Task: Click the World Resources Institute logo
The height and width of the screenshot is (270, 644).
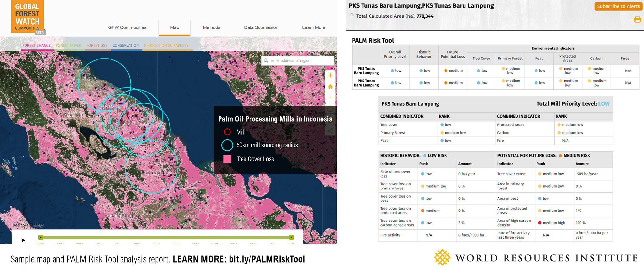Action: click(536, 258)
